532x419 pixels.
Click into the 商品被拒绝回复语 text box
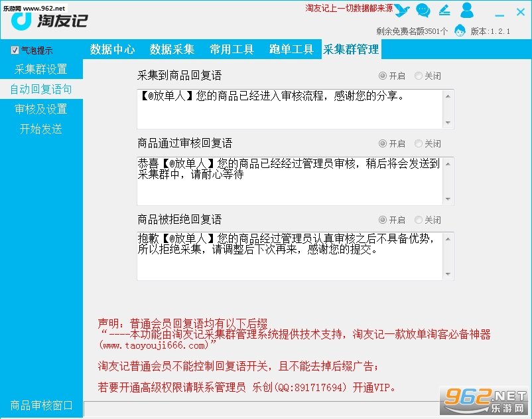point(290,256)
